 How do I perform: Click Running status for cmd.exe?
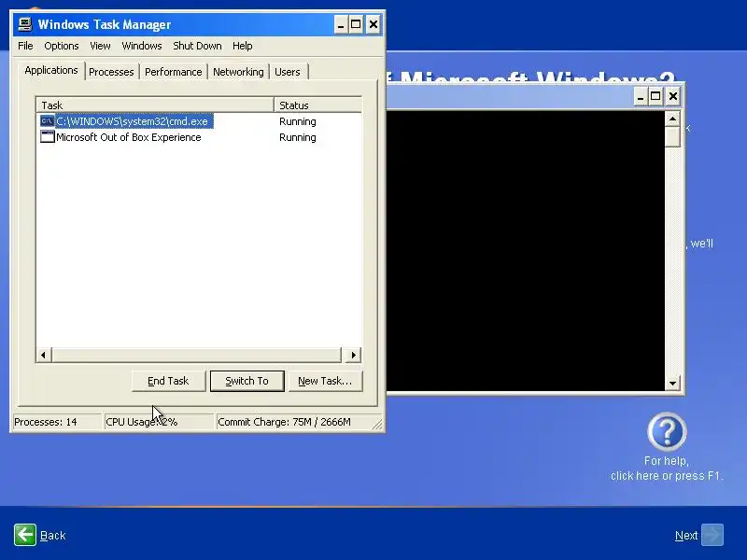point(298,121)
